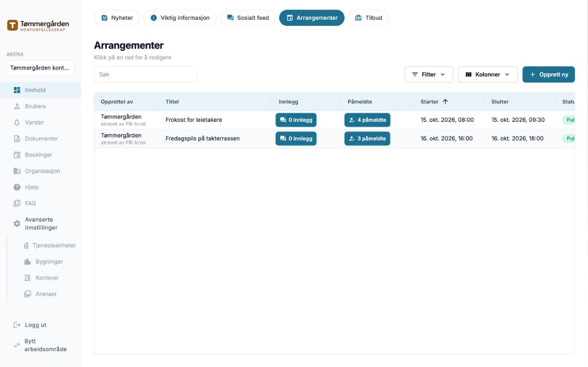This screenshot has height=367, width=588.
Task: Click the Bookinger calendar icon
Action: click(17, 155)
